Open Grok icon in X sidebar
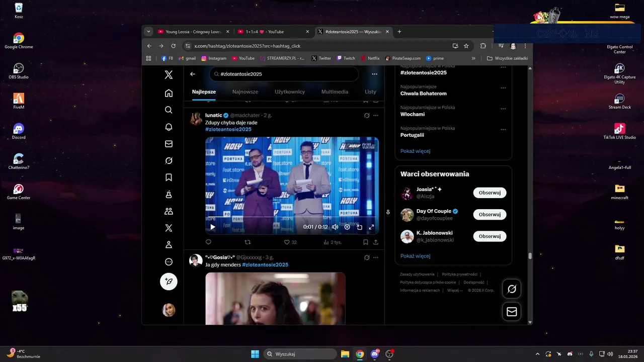The width and height of the screenshot is (644, 362). coord(169,160)
